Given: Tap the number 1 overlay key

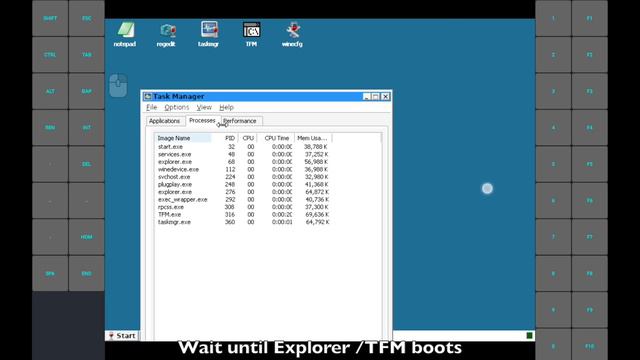Looking at the screenshot, I should tap(553, 18).
